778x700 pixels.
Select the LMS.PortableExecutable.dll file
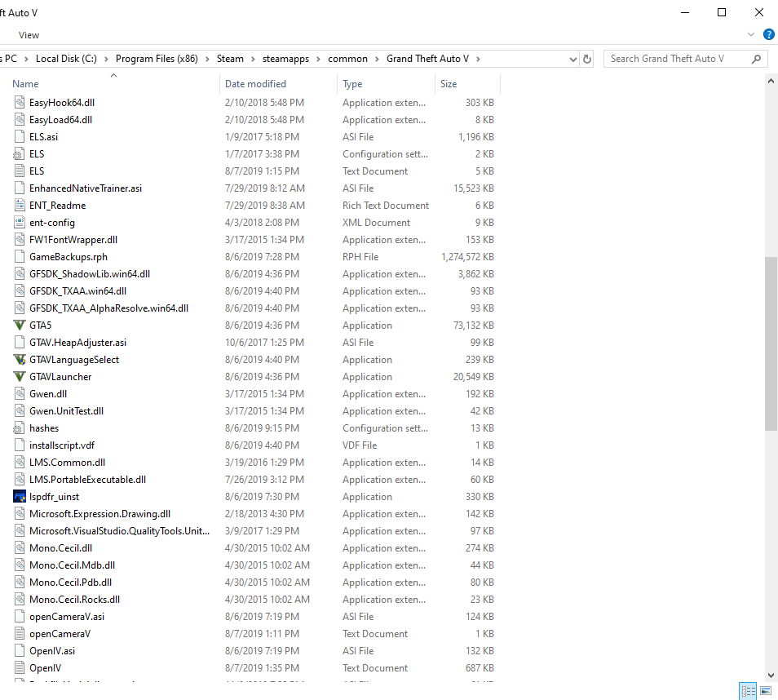[x=88, y=480]
